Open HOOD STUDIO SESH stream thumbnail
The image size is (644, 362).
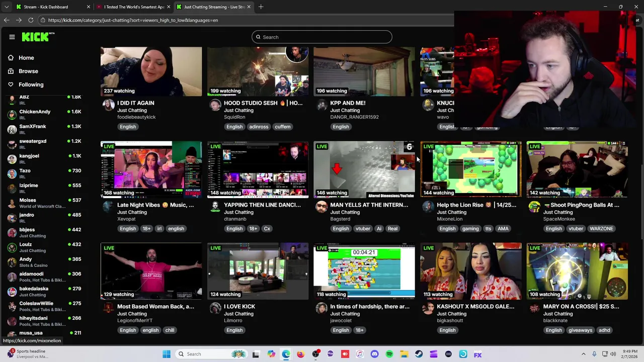pyautogui.click(x=258, y=71)
